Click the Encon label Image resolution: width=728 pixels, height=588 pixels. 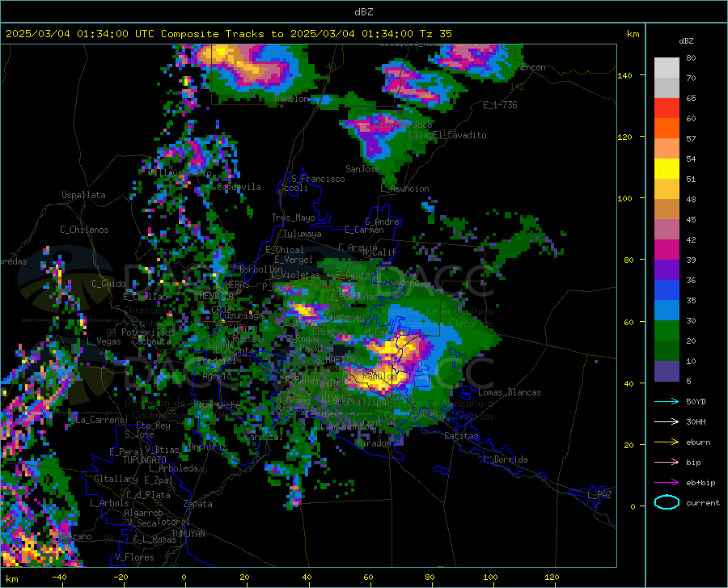tap(533, 67)
